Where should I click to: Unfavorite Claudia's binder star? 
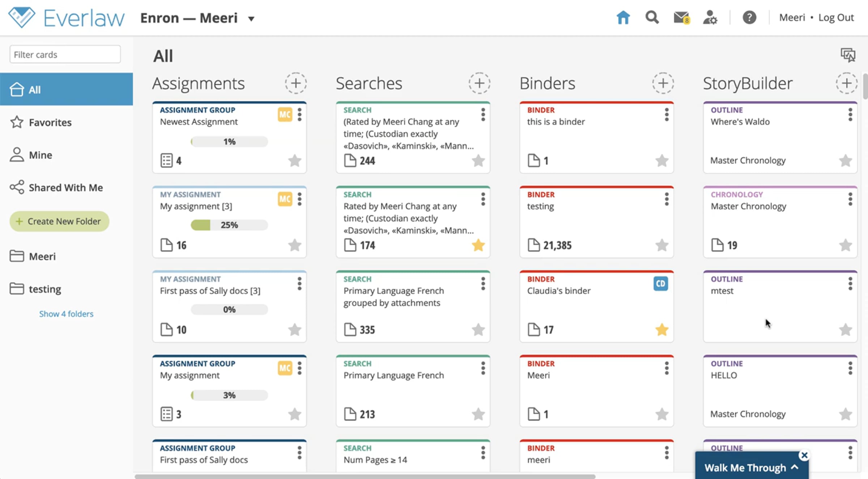click(662, 330)
